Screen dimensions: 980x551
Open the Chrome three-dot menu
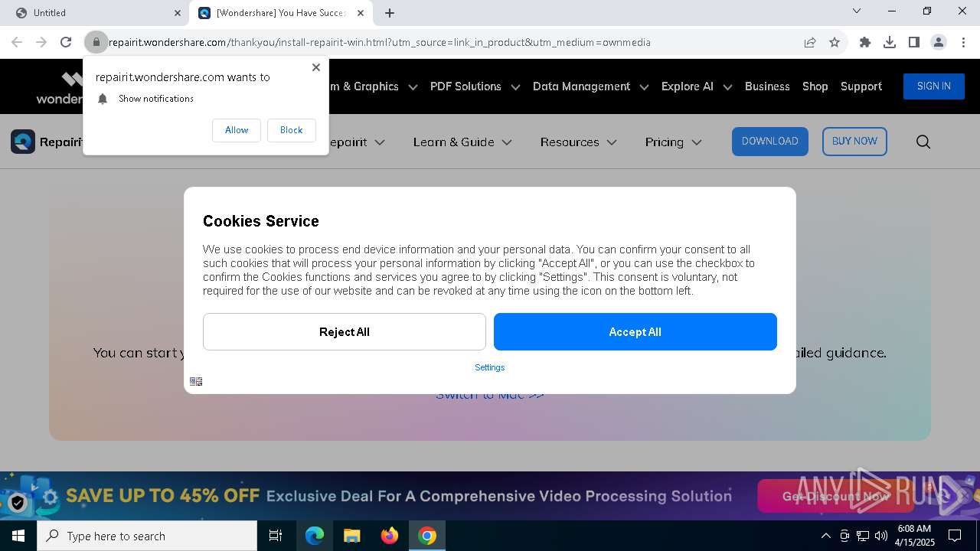tap(963, 42)
